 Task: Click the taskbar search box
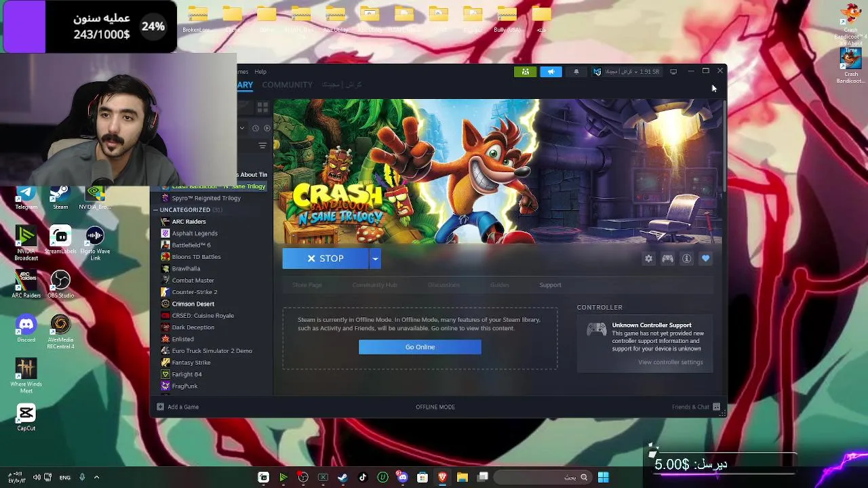click(542, 477)
